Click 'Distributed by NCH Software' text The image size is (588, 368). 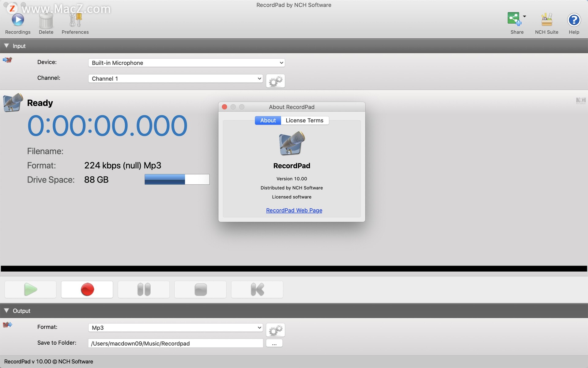292,188
